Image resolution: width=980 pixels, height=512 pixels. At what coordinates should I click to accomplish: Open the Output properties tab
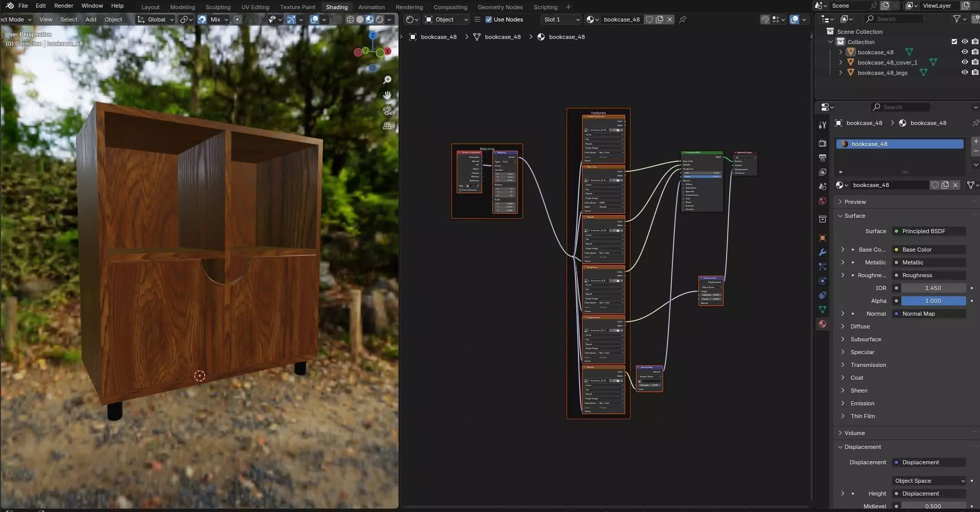point(823,158)
